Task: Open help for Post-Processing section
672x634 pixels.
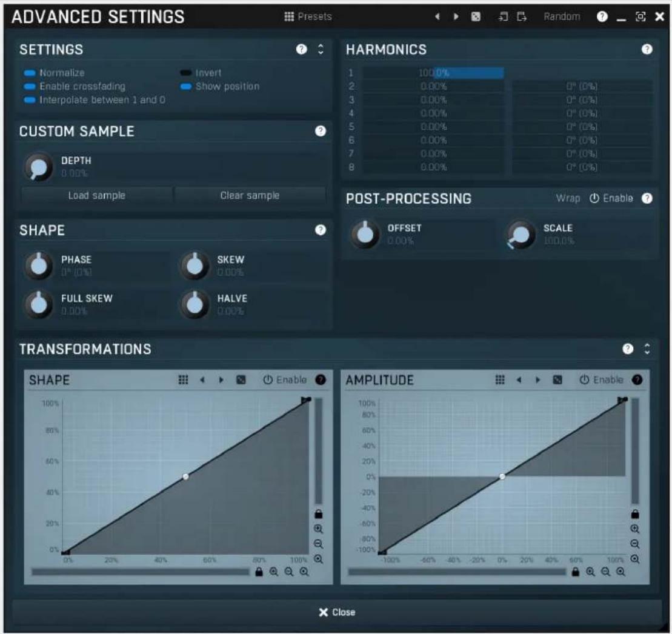Action: (647, 198)
